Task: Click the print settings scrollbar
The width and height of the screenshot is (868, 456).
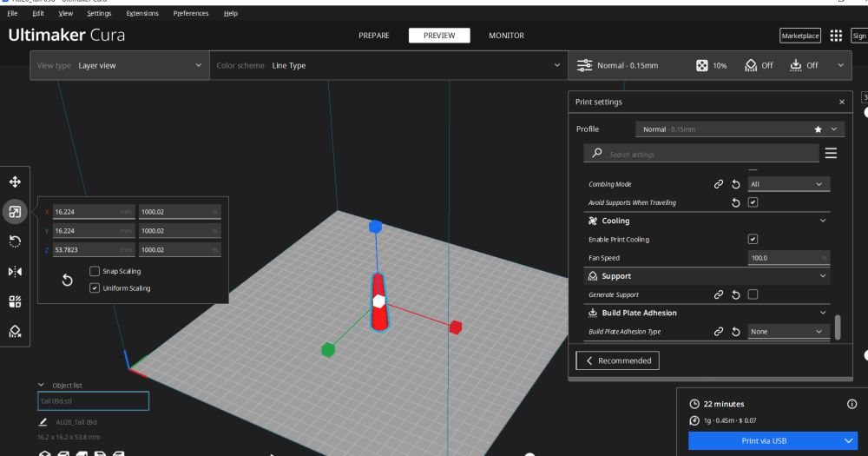Action: click(838, 327)
